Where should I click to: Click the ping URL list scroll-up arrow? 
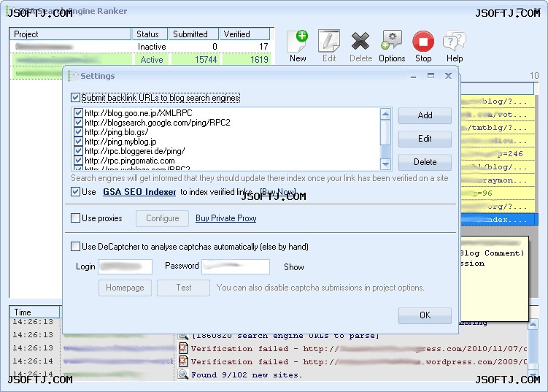coord(385,114)
